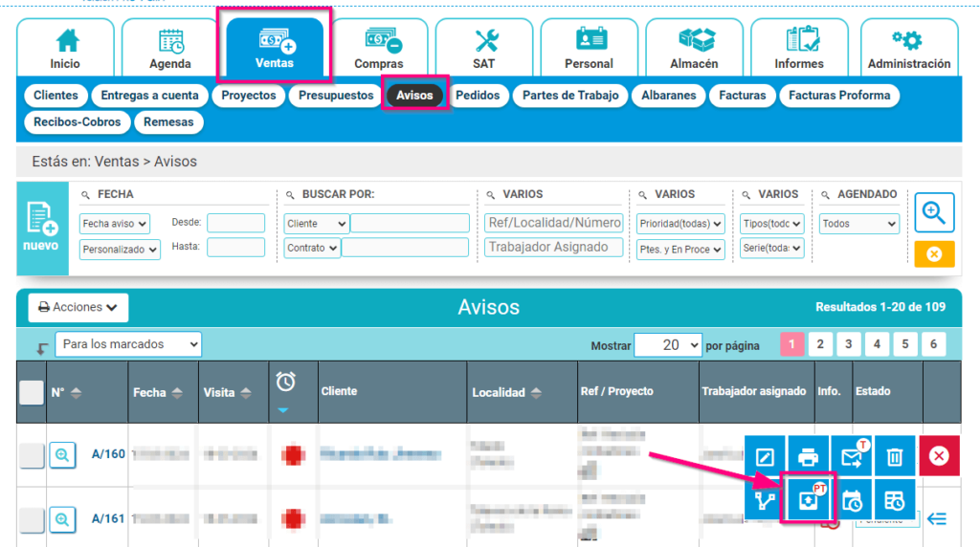Go to Proyectos submenu

click(x=249, y=96)
